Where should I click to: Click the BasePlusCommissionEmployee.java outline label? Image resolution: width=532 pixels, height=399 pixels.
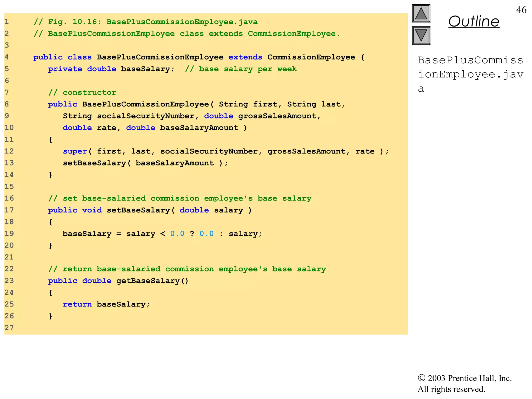tap(470, 74)
